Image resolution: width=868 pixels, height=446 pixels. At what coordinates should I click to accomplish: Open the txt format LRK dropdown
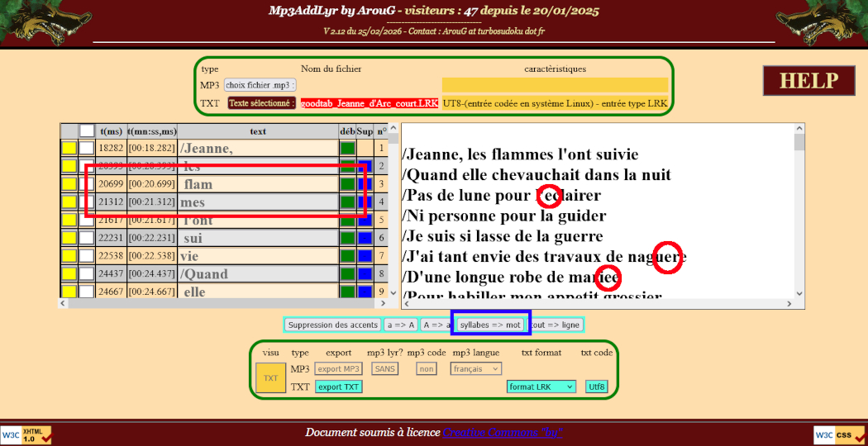541,387
